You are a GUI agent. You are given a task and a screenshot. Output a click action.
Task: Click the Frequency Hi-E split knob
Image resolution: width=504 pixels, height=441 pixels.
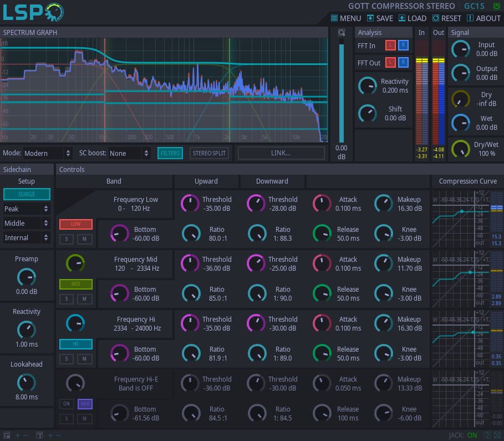click(x=75, y=383)
